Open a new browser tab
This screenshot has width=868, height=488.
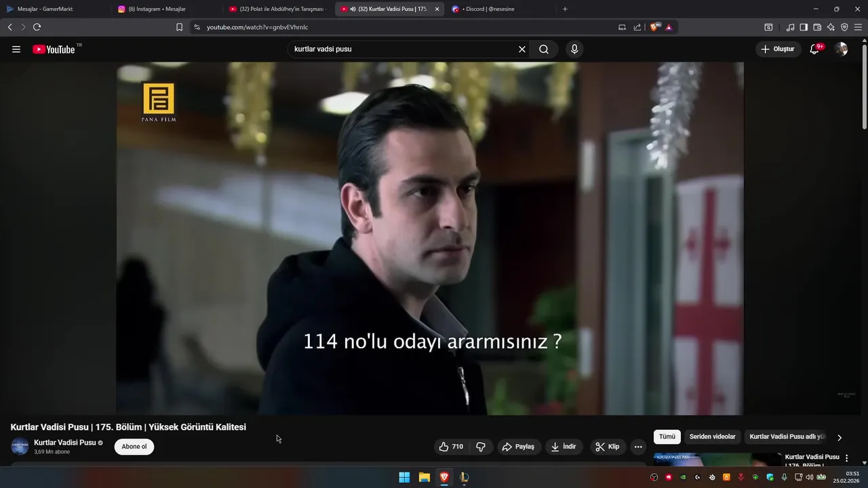pos(565,9)
